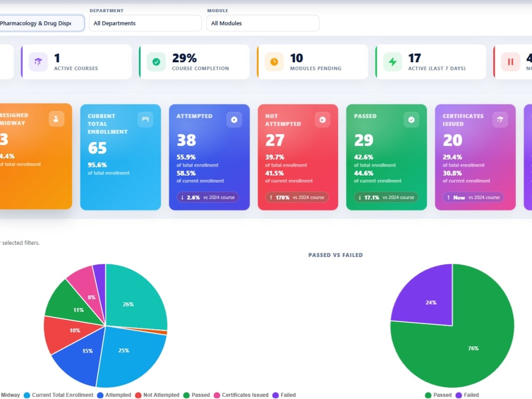
Task: Click the arrow icon on Not Attempted card
Action: pyautogui.click(x=322, y=119)
